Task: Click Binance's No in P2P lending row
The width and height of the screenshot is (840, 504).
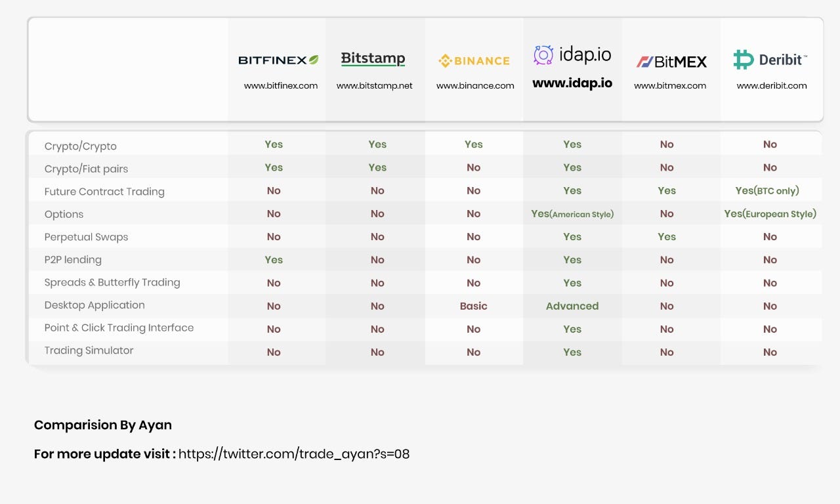Action: coord(474,260)
